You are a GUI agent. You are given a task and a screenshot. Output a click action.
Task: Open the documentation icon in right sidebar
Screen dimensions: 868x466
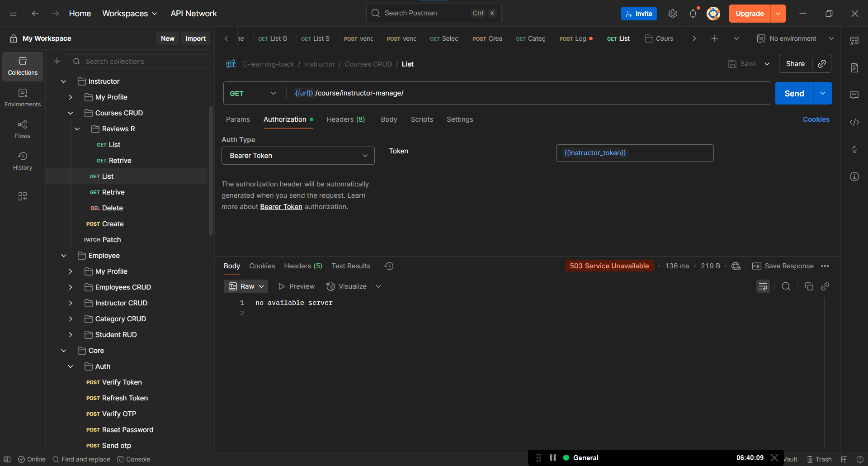854,68
